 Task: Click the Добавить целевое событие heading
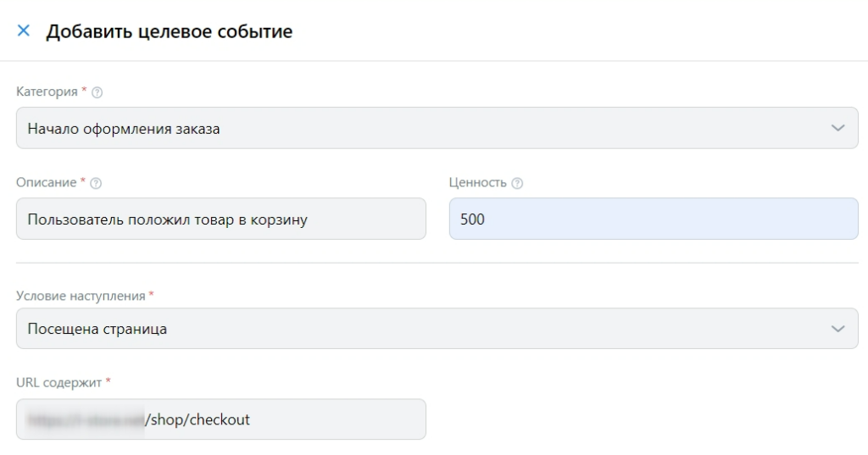coord(169,31)
